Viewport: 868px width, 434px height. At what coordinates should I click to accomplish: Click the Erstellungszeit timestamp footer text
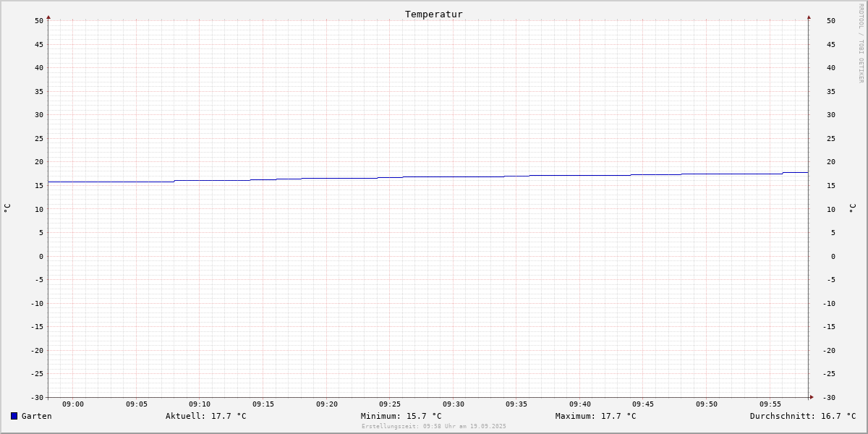pyautogui.click(x=434, y=426)
